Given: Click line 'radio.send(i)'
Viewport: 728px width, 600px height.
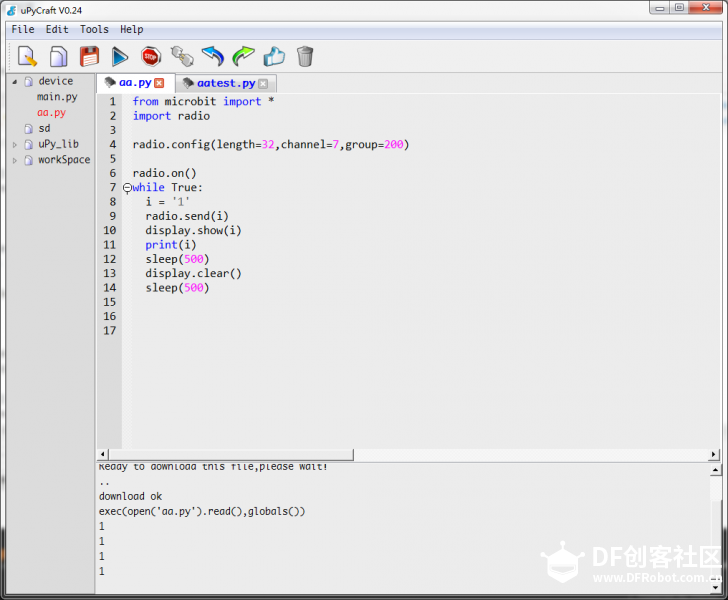Looking at the screenshot, I should [187, 216].
